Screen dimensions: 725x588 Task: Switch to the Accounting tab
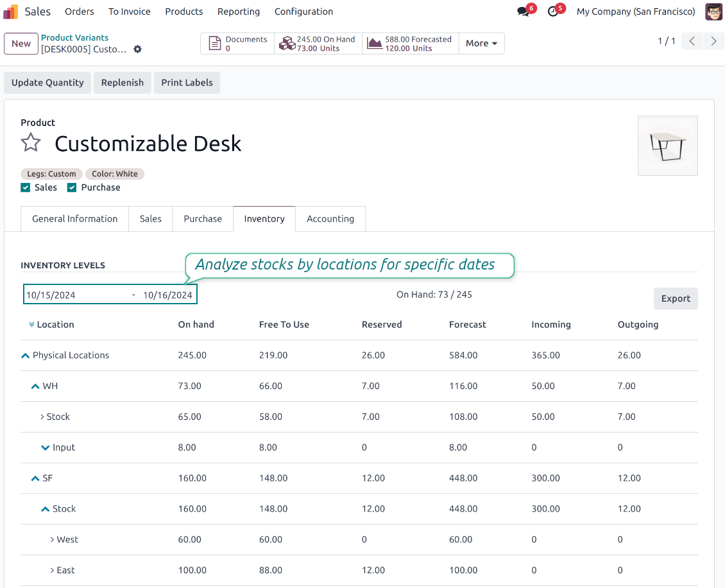(x=330, y=219)
